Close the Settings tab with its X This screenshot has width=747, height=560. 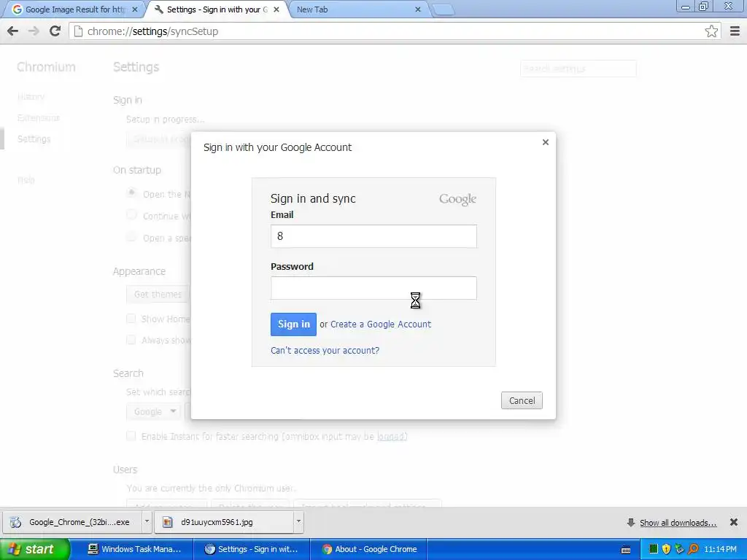coord(276,9)
